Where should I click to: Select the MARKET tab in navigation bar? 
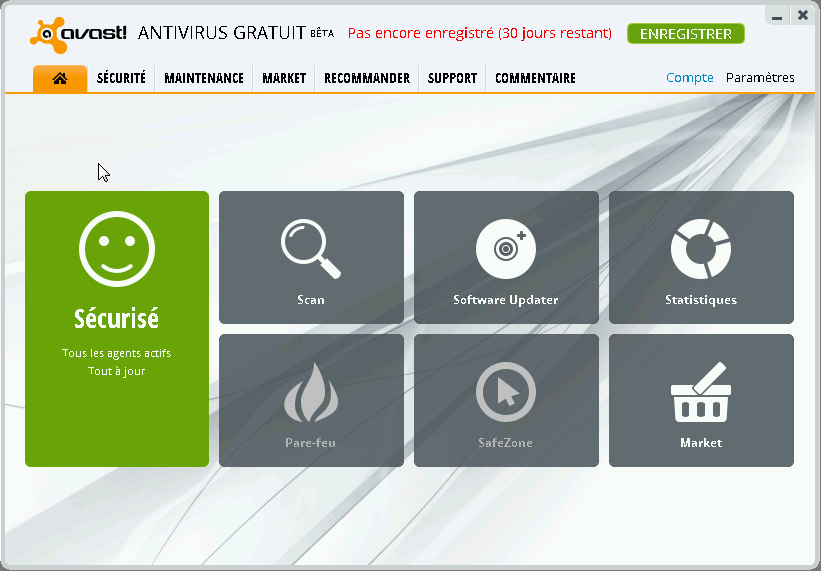click(x=284, y=78)
